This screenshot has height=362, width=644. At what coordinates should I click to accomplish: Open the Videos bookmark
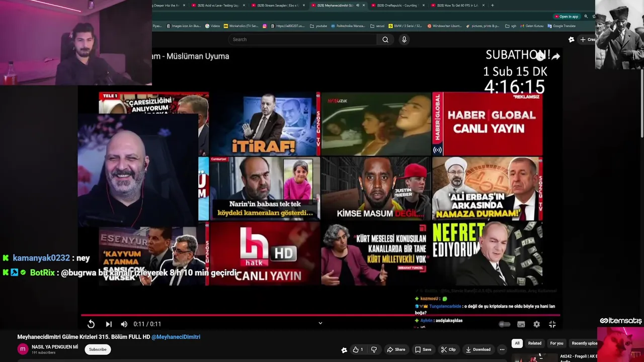click(212, 26)
